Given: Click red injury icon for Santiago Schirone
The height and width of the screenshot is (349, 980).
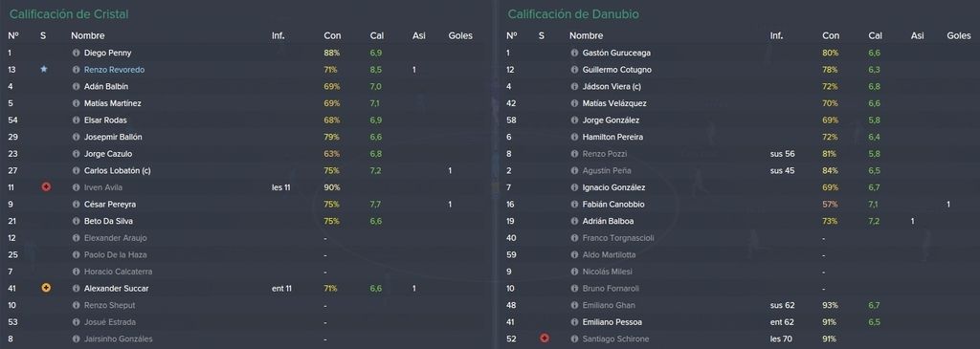Looking at the screenshot, I should click(x=545, y=339).
